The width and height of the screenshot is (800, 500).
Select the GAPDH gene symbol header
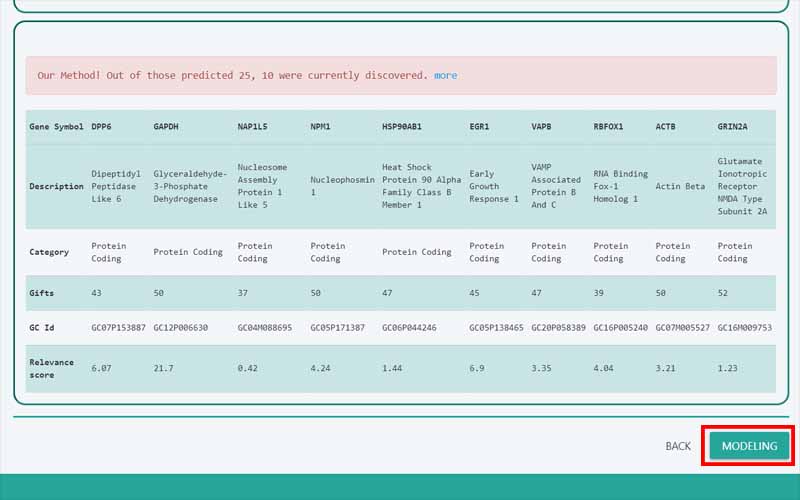tap(167, 128)
